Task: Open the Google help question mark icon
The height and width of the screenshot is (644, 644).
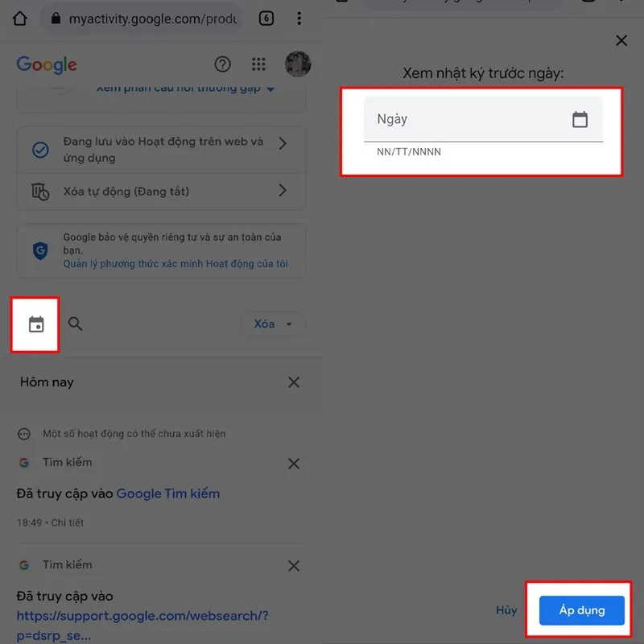Action: coord(223,64)
